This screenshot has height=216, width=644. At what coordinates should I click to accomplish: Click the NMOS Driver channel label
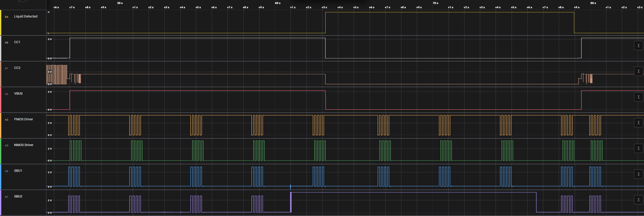click(23, 145)
